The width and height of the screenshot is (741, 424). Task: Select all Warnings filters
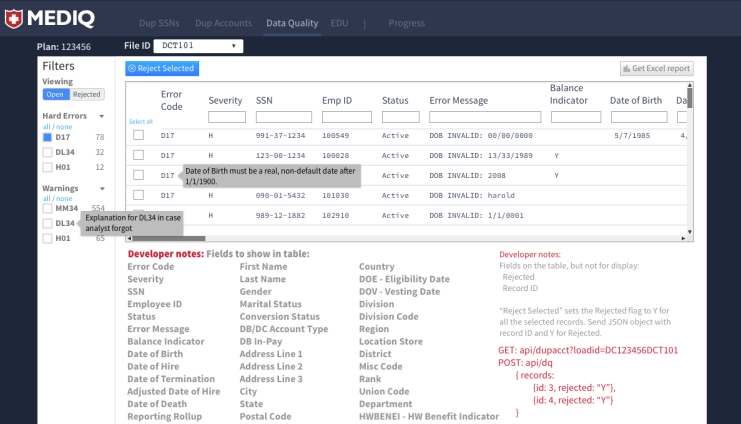(46, 199)
